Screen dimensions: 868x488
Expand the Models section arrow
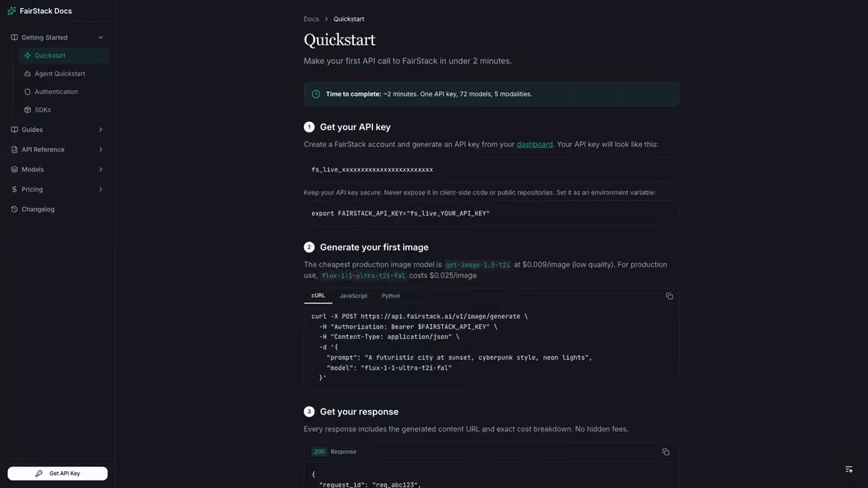(x=101, y=169)
